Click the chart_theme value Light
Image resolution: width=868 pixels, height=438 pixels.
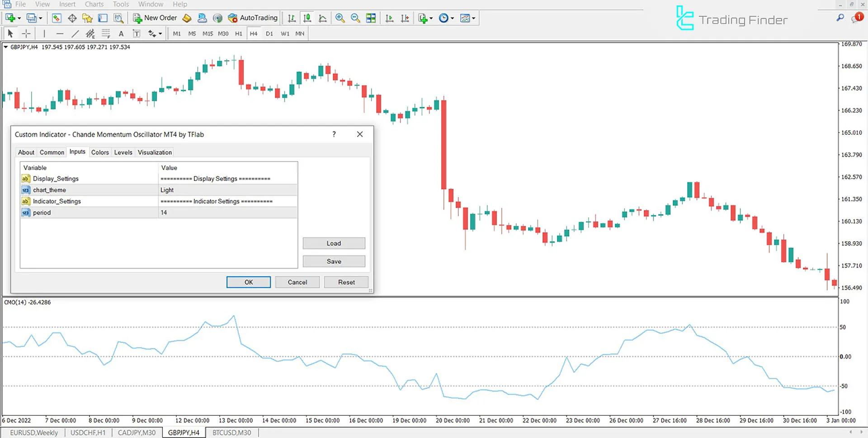pyautogui.click(x=227, y=190)
